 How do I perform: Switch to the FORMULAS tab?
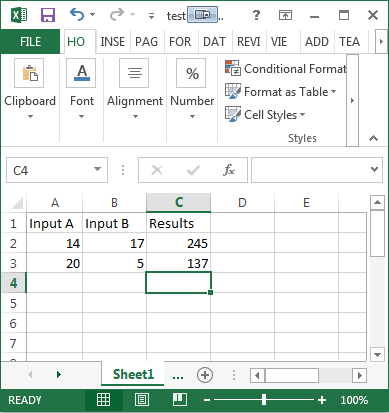tap(180, 42)
